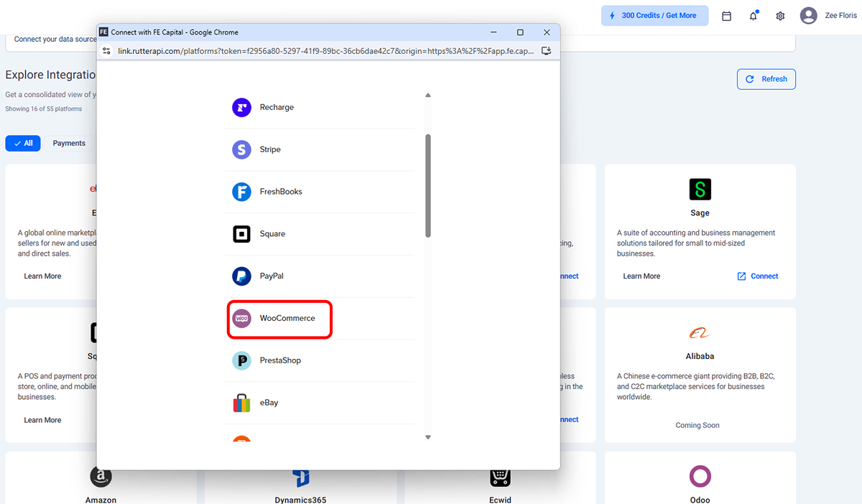862x504 pixels.
Task: Click the Stripe list row text
Action: tap(270, 149)
